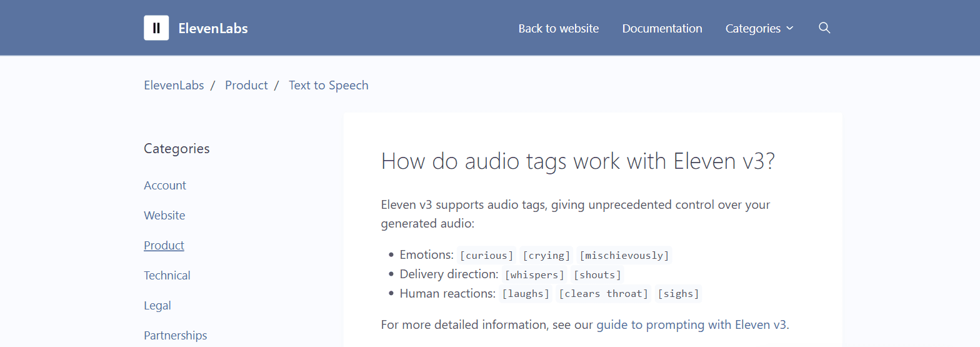
Task: Click the ElevenLabs pause-bars logo icon
Action: pos(156,28)
